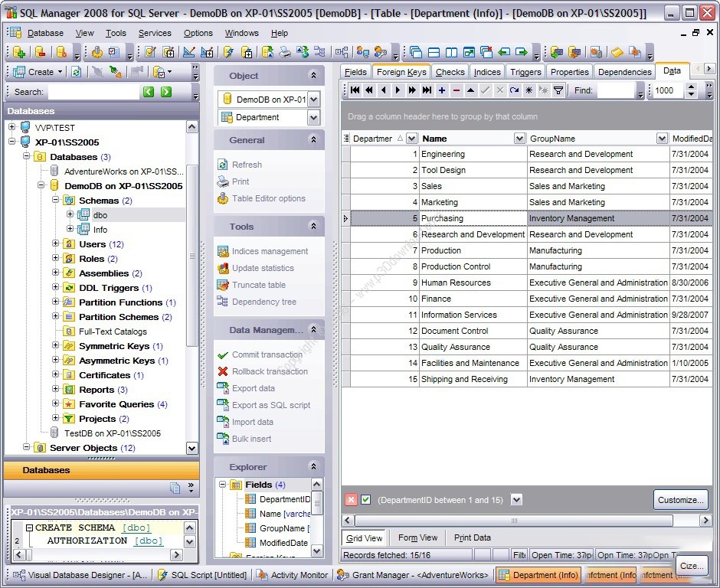Click the Delete record minus icon
This screenshot has height=588, width=720.
coord(457,90)
